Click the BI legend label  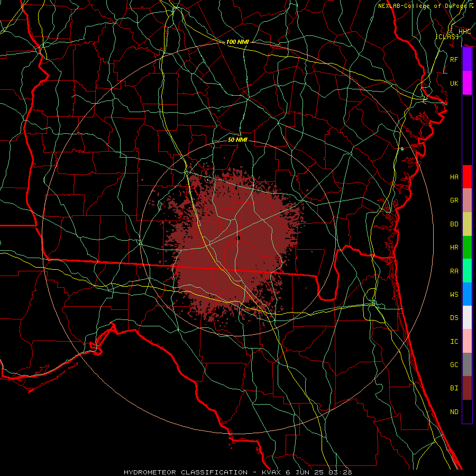pos(454,388)
